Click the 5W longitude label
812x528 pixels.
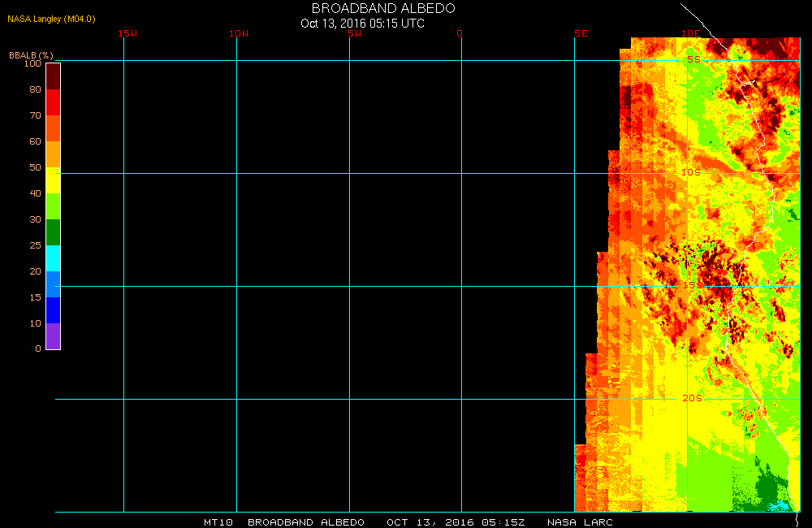click(354, 34)
